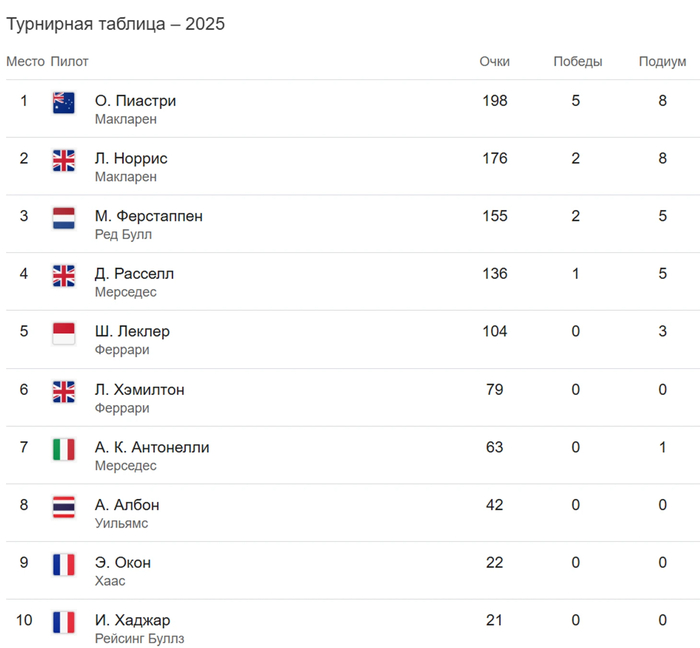700x648 pixels.
Task: Open driver Л. Норрис link
Action: pyautogui.click(x=131, y=159)
